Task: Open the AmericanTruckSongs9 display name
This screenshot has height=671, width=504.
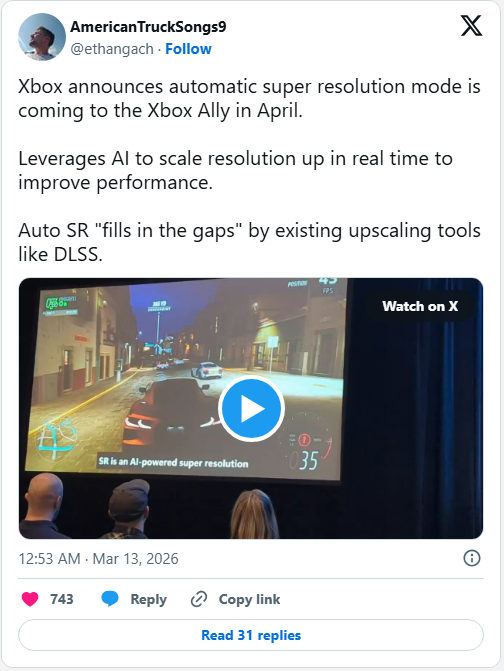Action: point(148,27)
